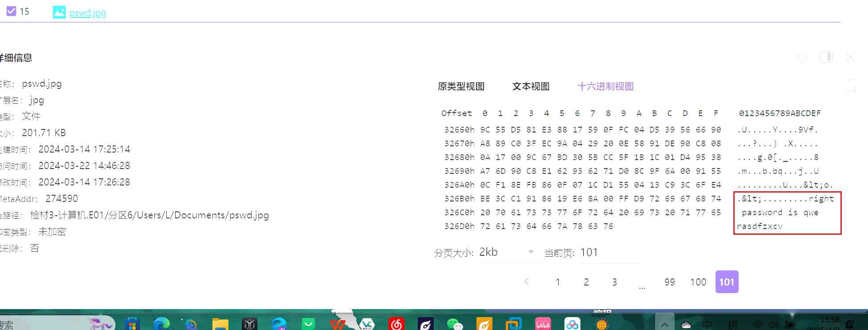Open the settings gear in details panel
Screen dimensions: 868x330
(x=803, y=57)
